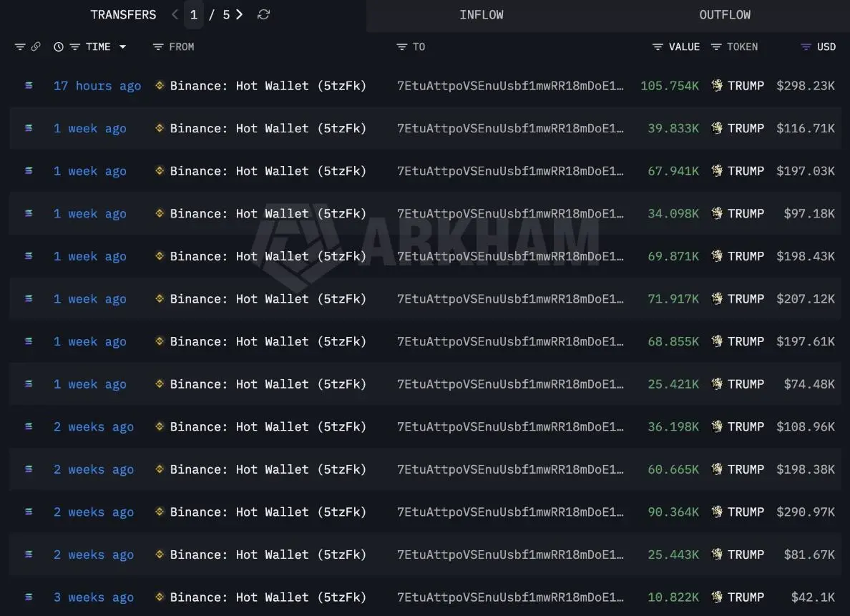The image size is (850, 616).
Task: Open chain icon on 3 weeks ago row
Action: (29, 597)
